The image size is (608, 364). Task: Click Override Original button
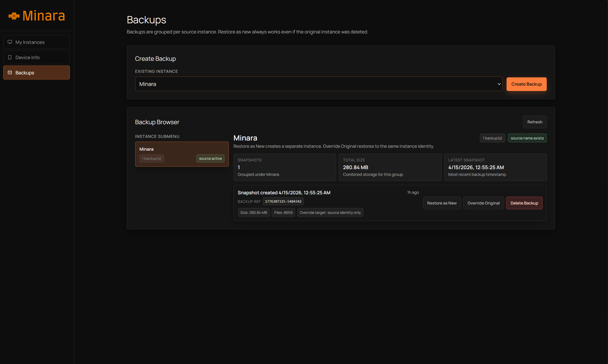[x=484, y=203]
